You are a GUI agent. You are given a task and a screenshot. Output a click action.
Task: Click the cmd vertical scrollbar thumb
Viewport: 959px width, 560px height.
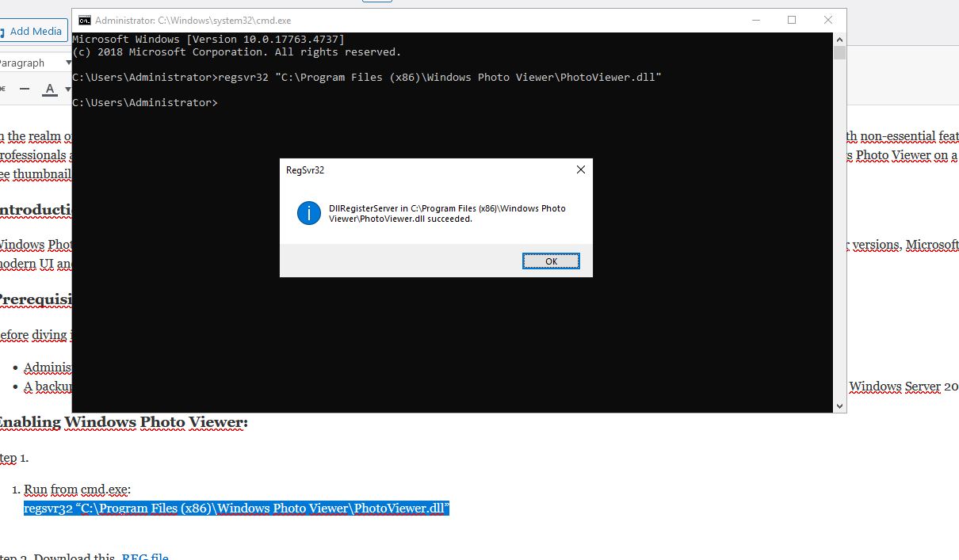[839, 53]
